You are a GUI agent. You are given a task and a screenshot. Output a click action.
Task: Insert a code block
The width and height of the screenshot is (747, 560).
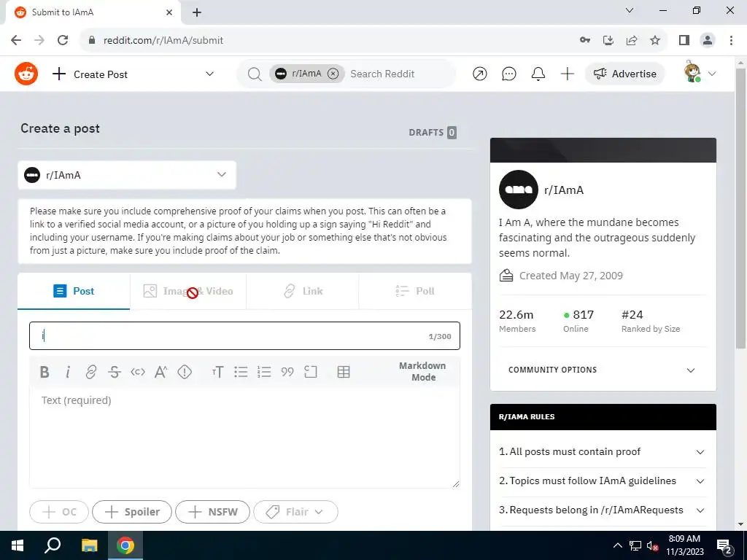pos(311,372)
